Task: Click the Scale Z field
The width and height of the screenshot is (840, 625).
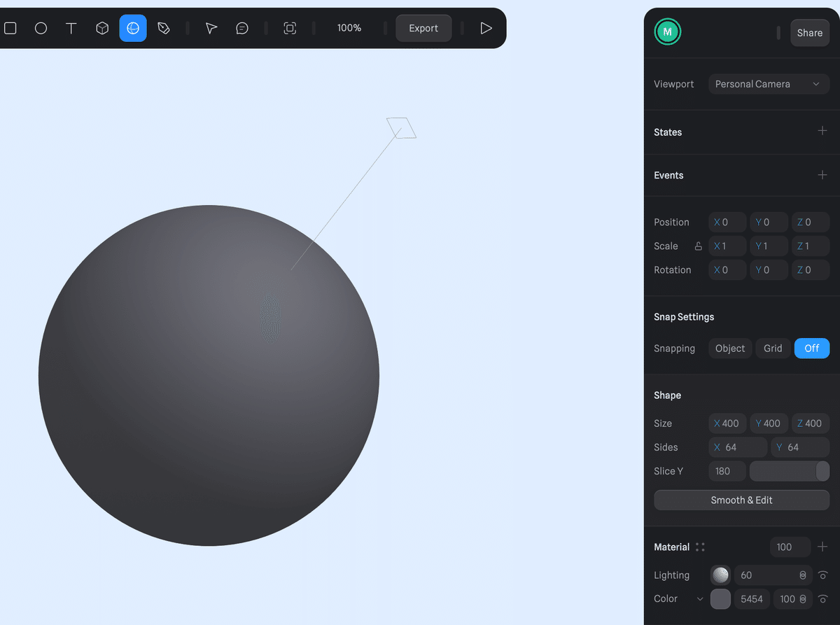Action: tap(811, 246)
